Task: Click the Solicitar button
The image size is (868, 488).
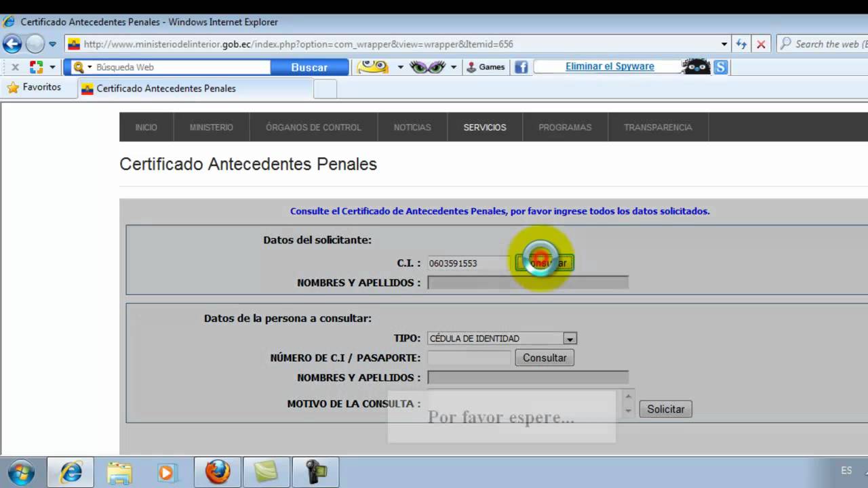Action: coord(665,409)
